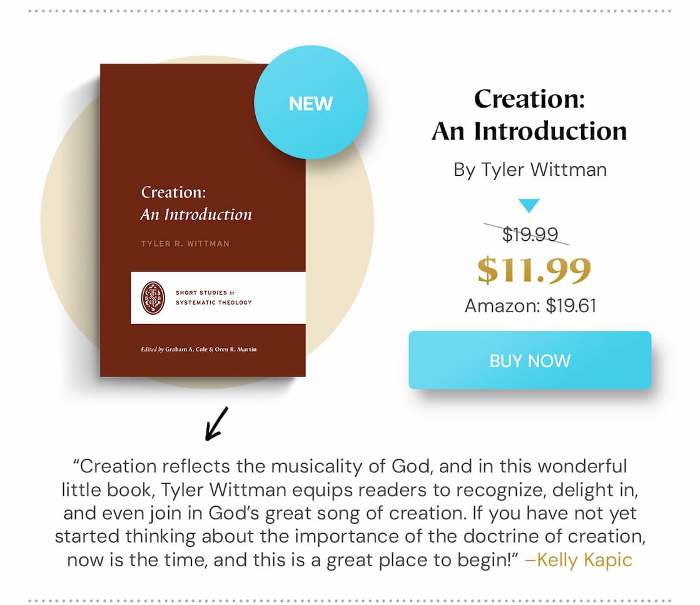The width and height of the screenshot is (700, 605).
Task: Click the BUY NOW button
Action: point(530,360)
